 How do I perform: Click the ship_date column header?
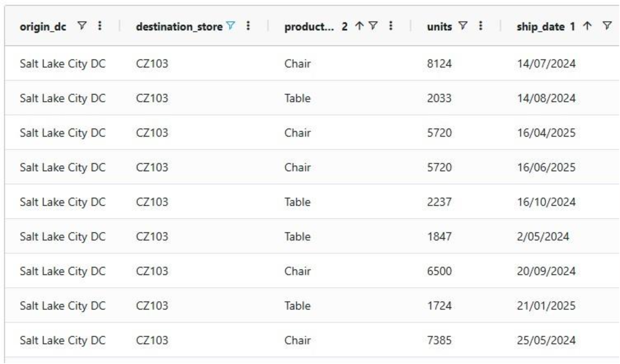[x=541, y=25]
